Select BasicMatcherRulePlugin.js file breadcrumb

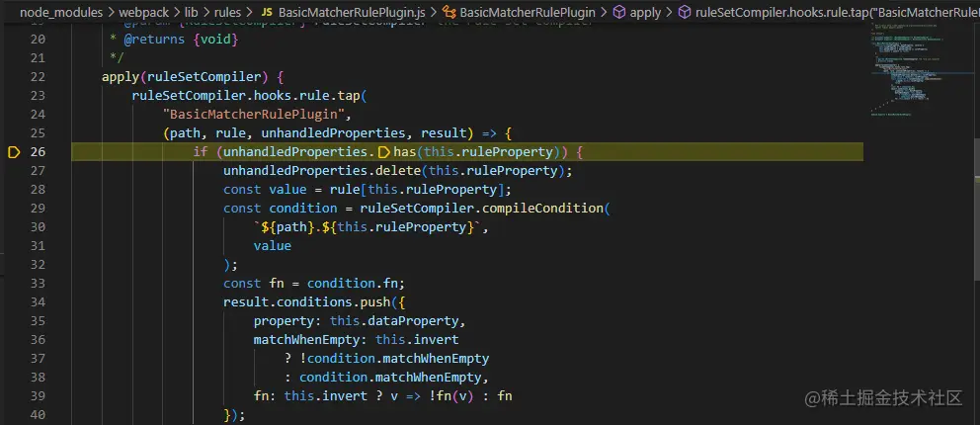pyautogui.click(x=352, y=11)
